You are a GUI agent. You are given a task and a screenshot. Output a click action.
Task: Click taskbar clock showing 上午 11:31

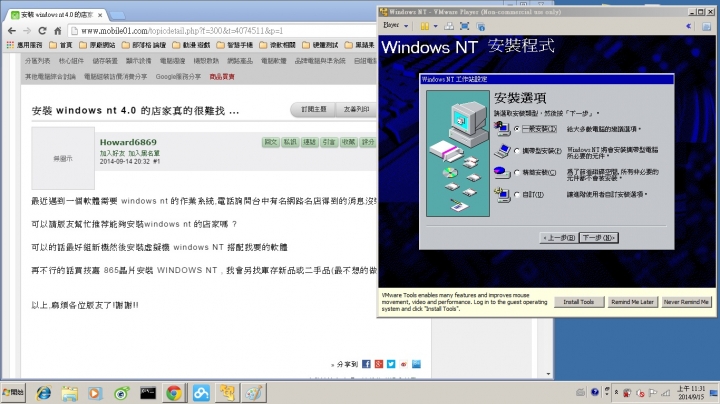691,393
